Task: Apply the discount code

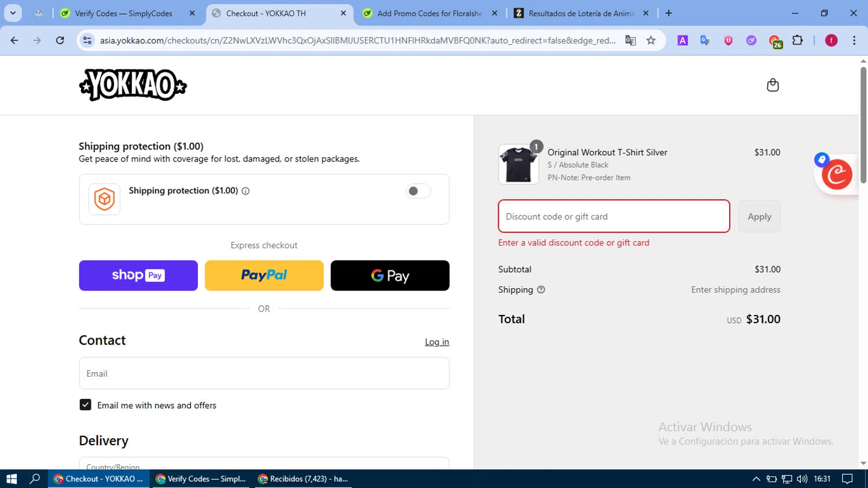Action: tap(759, 216)
